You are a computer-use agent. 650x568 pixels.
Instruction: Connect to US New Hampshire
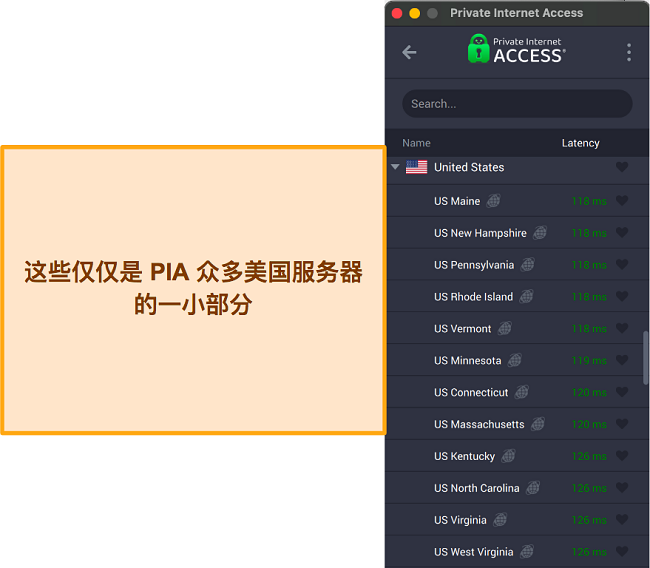point(517,233)
